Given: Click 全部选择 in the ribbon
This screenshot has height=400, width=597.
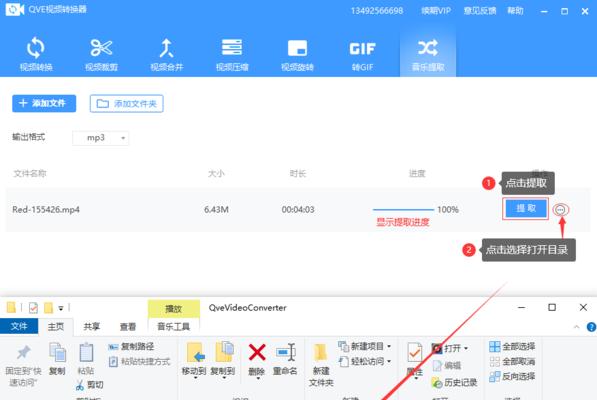Looking at the screenshot, I should pyautogui.click(x=512, y=346).
